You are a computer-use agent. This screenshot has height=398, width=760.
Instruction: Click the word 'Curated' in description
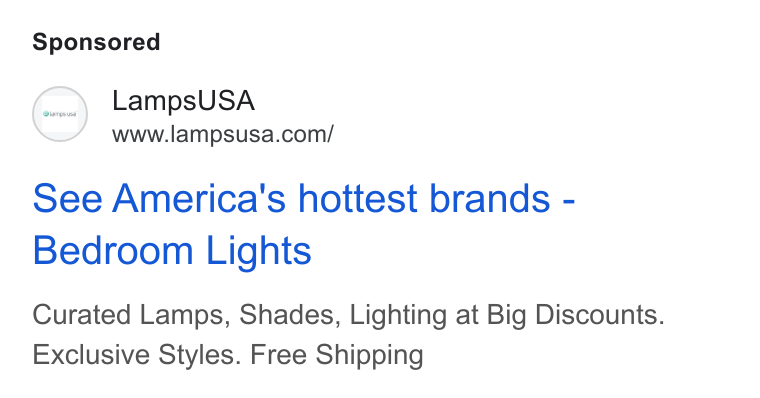81,315
